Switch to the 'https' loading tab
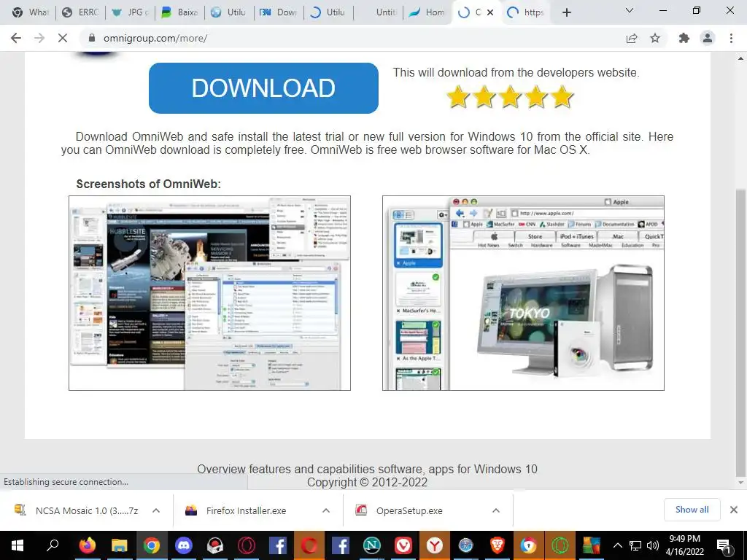 pyautogui.click(x=526, y=12)
